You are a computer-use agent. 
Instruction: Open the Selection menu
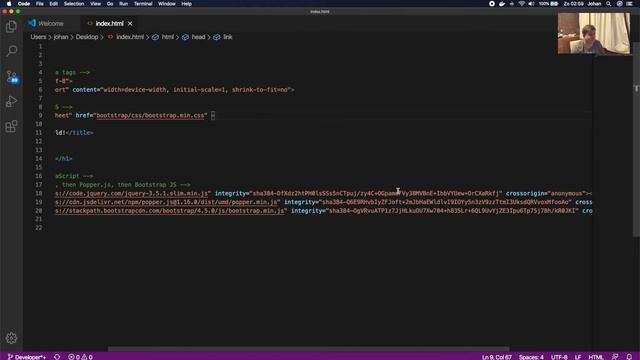click(74, 4)
